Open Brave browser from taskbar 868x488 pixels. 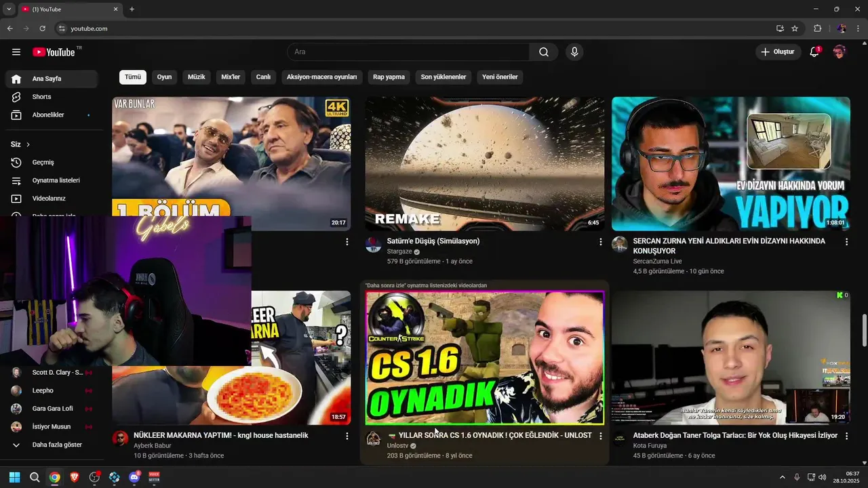[75, 477]
